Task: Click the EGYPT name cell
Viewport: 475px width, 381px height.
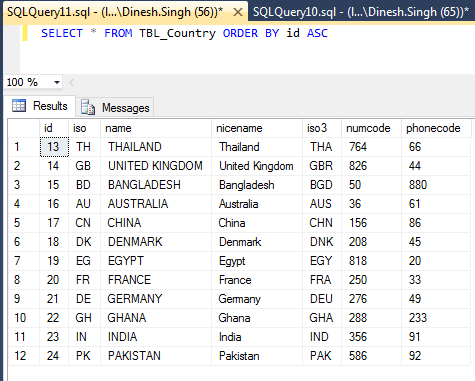Action: pos(156,261)
